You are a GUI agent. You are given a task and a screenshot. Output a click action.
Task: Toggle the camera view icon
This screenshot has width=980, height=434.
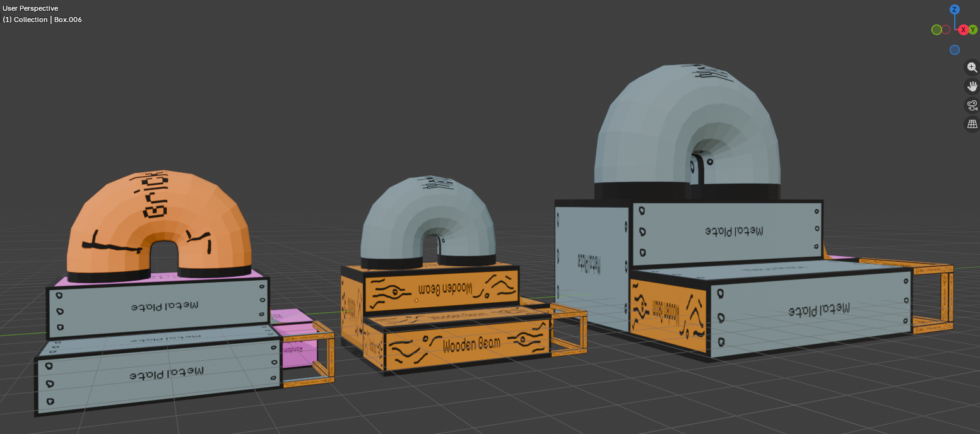coord(972,105)
